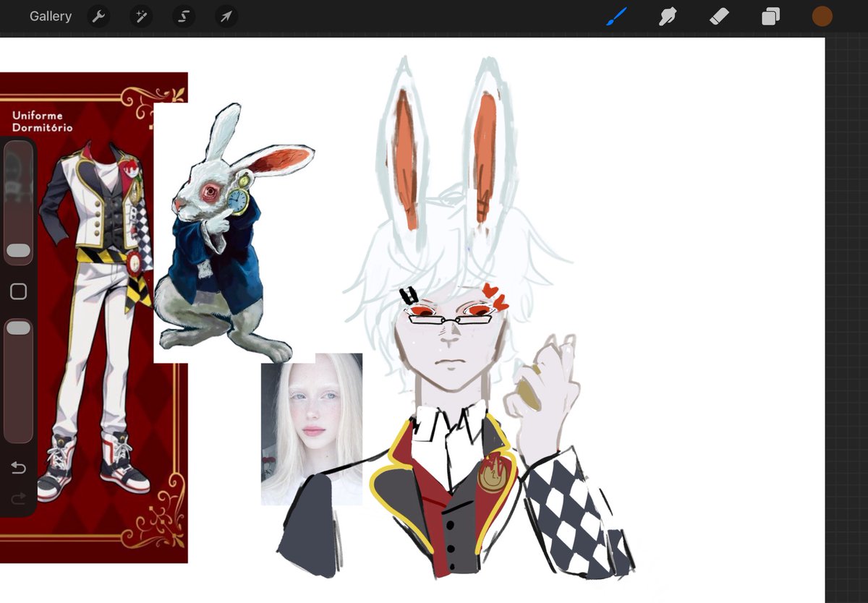Open the Actions wrench menu
The image size is (868, 603).
pyautogui.click(x=98, y=17)
